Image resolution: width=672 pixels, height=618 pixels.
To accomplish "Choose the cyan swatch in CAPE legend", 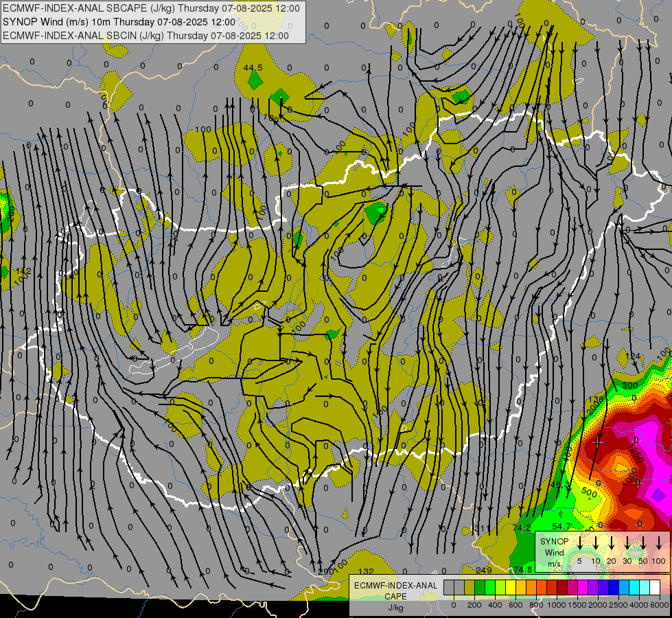I will click(x=634, y=588).
